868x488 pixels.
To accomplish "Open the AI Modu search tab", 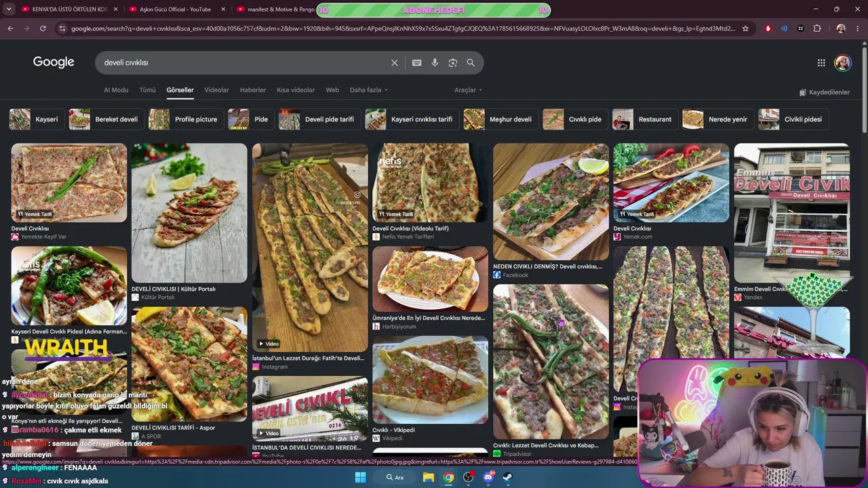I will 116,90.
